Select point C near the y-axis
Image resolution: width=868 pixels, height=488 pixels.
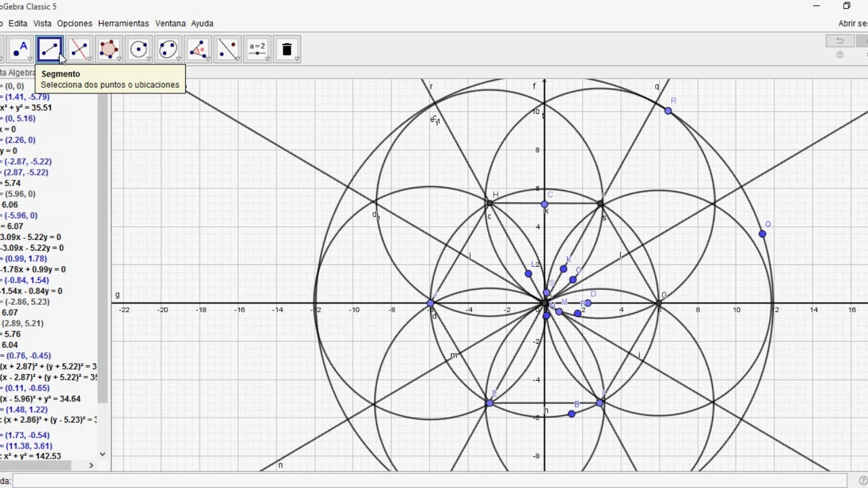pyautogui.click(x=544, y=204)
